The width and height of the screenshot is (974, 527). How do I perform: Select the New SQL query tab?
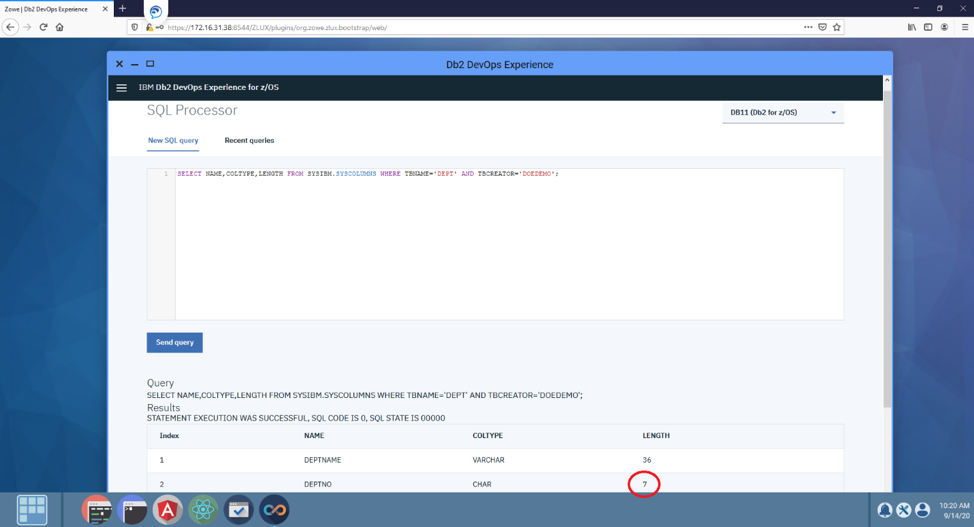pyautogui.click(x=173, y=140)
